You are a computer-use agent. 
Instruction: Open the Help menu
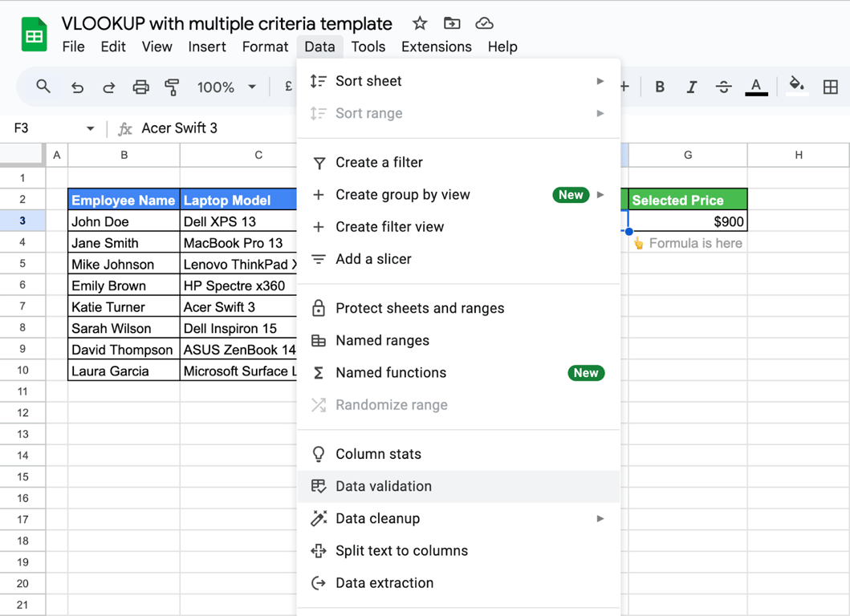(x=502, y=47)
